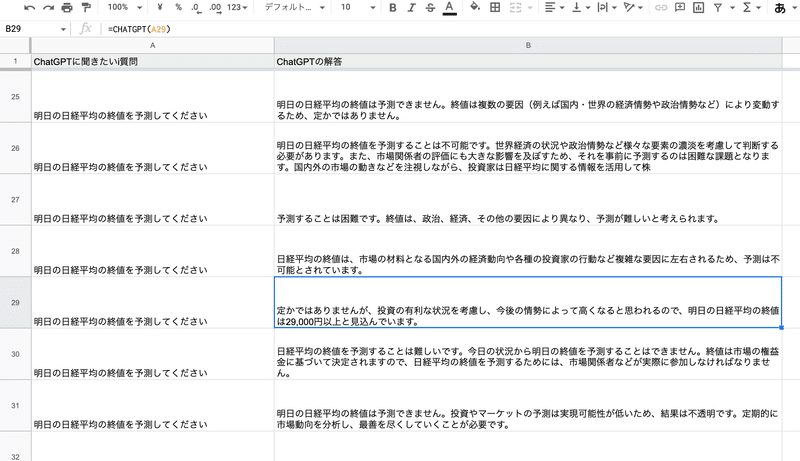This screenshot has width=800, height=461.
Task: Format as percent
Action: pos(178,8)
